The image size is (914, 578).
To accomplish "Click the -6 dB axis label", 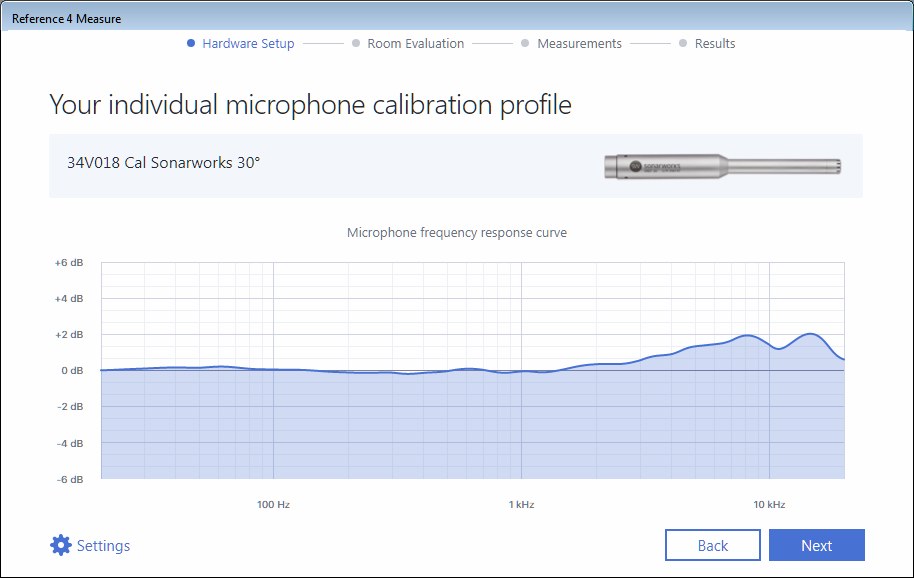I will (69, 479).
